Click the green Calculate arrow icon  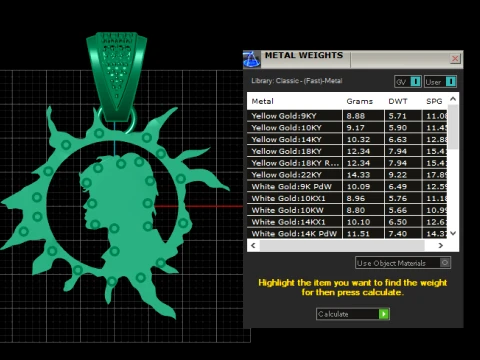coord(384,314)
